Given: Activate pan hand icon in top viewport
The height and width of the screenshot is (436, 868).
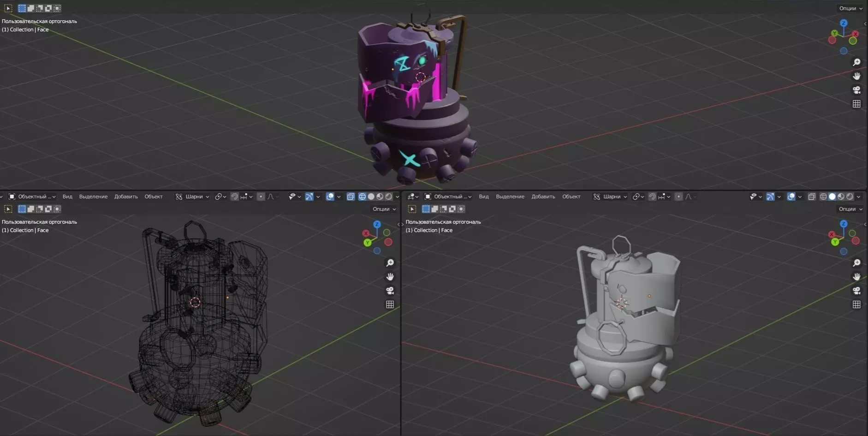Looking at the screenshot, I should (x=856, y=76).
